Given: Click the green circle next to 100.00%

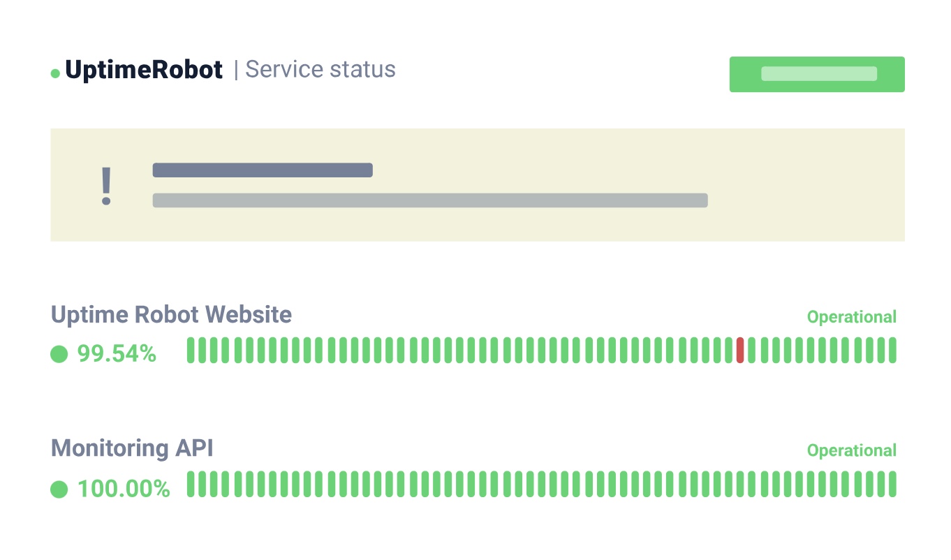Looking at the screenshot, I should pos(59,489).
